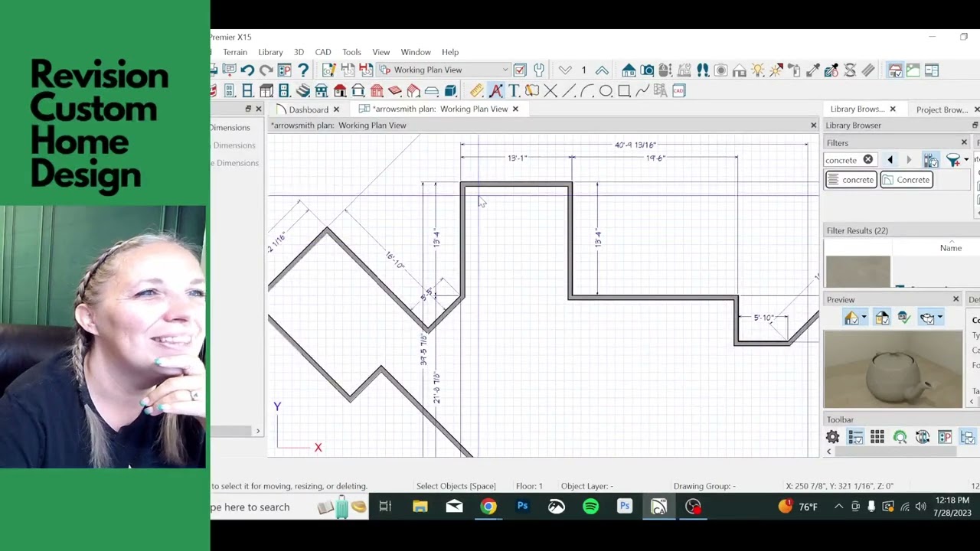Select the Roof tool with red roof
The height and width of the screenshot is (551, 980).
coord(340,90)
